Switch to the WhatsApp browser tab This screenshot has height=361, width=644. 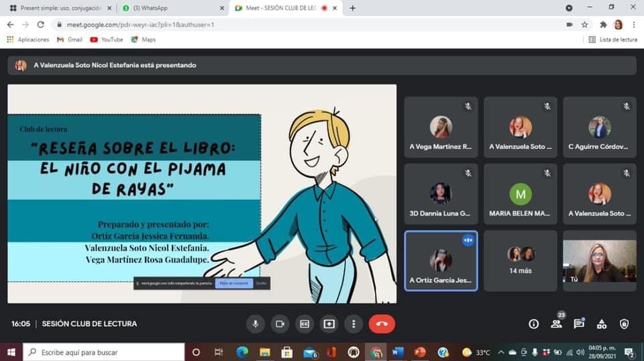pyautogui.click(x=171, y=8)
